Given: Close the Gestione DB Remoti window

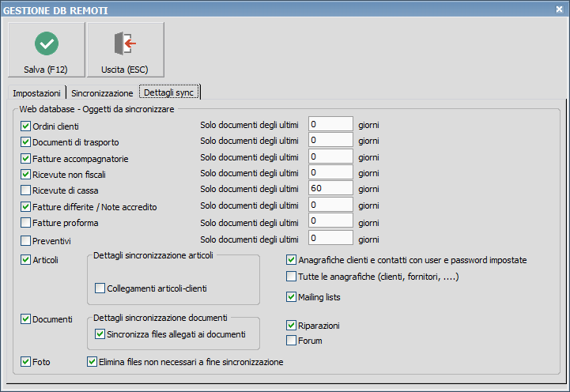Looking at the screenshot, I should (559, 9).
